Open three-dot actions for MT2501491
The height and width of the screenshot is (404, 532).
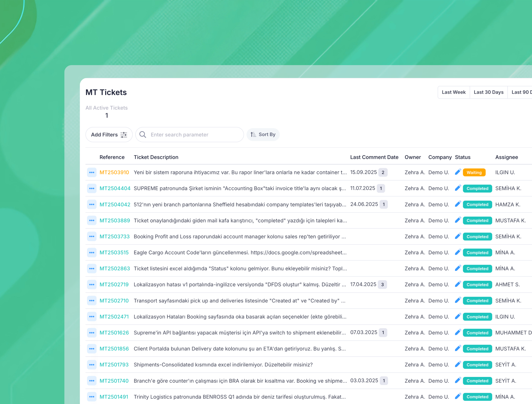click(x=92, y=397)
